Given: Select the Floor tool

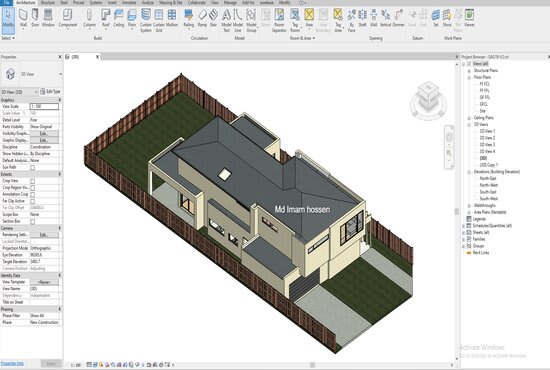Looking at the screenshot, I should [132, 18].
